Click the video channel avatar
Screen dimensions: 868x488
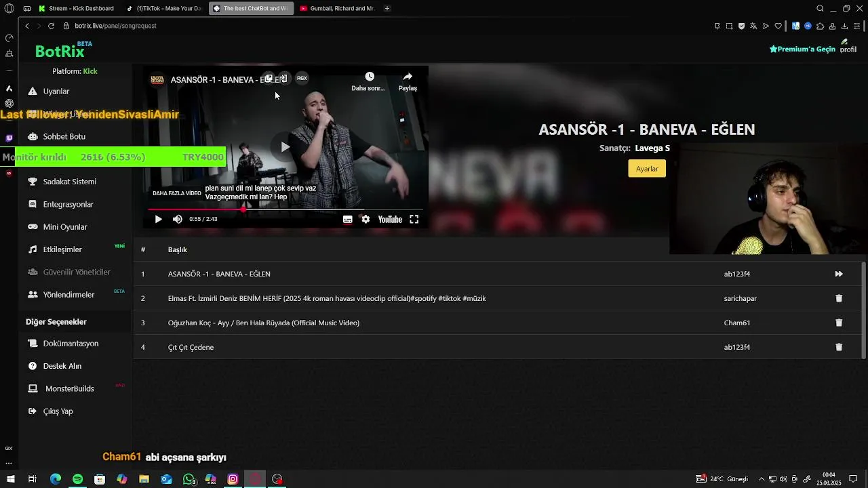tap(157, 79)
